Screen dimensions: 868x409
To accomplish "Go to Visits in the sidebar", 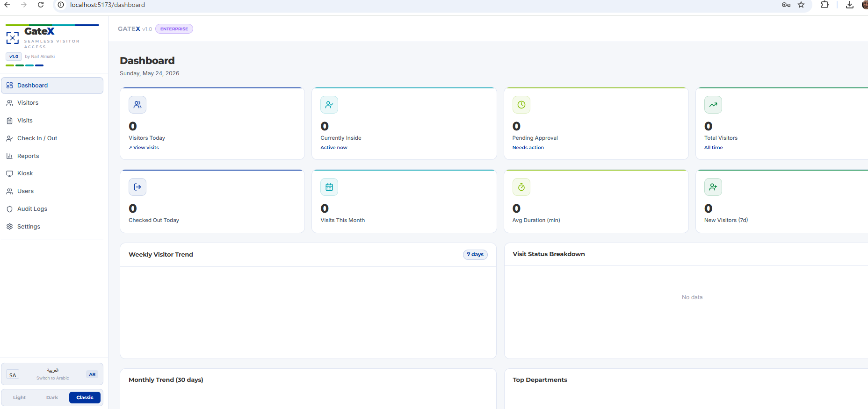I will coord(52,121).
